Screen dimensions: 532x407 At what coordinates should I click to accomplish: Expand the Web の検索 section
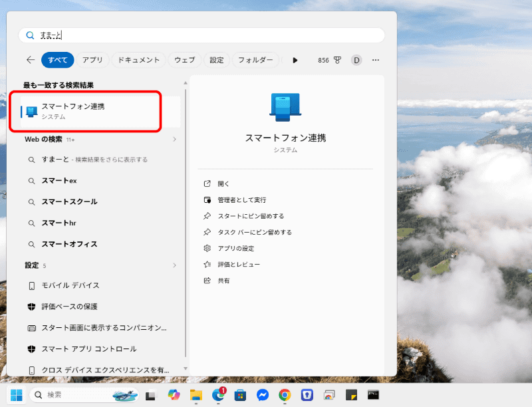(174, 140)
